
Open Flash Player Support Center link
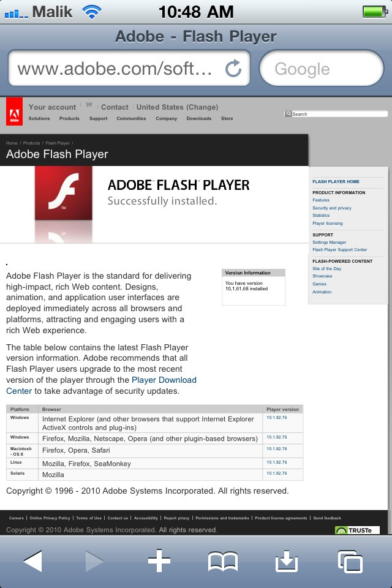[340, 250]
